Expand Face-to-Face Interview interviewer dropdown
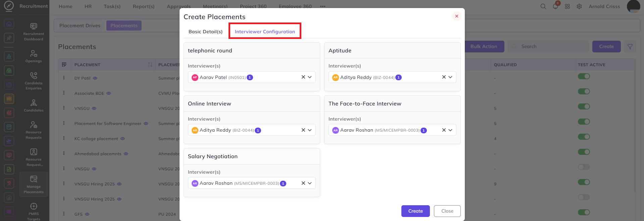Viewport: 644px width, 221px height. coord(450,130)
